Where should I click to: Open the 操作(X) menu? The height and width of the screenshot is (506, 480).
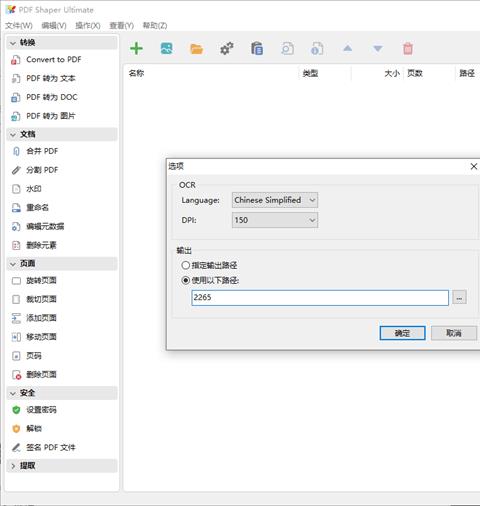(x=88, y=25)
